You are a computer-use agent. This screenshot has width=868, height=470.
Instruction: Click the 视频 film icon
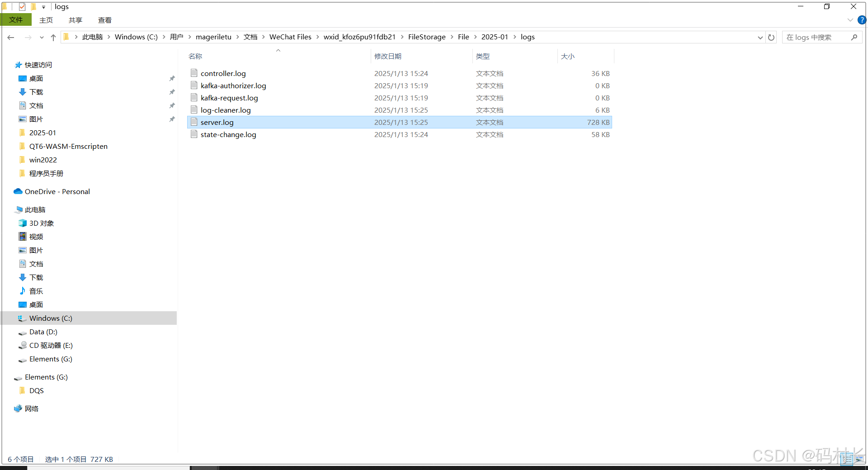[22, 237]
